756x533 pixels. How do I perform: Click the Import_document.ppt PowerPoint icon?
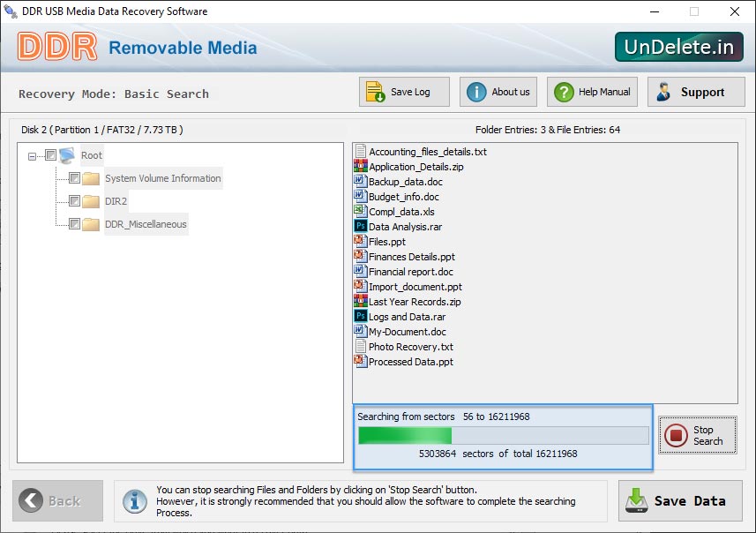(x=361, y=287)
